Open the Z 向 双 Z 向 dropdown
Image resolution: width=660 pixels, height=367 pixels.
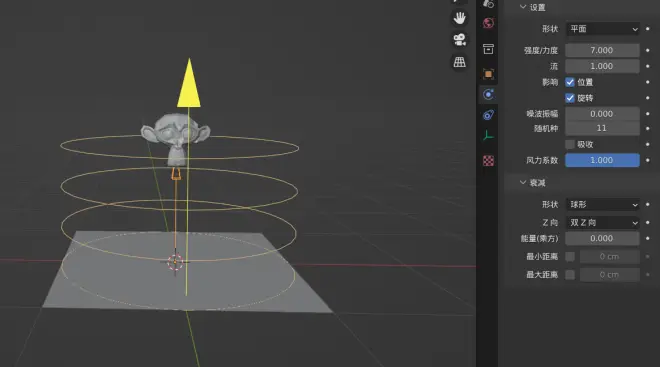[x=602, y=223]
